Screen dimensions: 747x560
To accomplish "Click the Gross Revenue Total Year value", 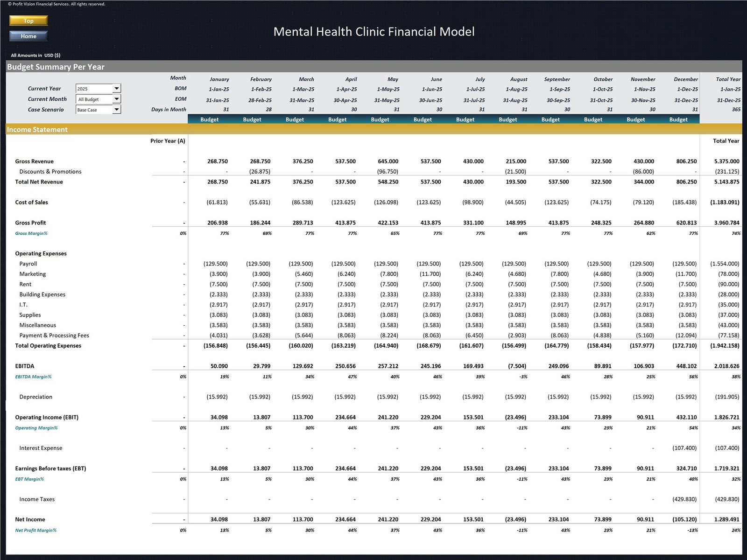I will pyautogui.click(x=726, y=161).
